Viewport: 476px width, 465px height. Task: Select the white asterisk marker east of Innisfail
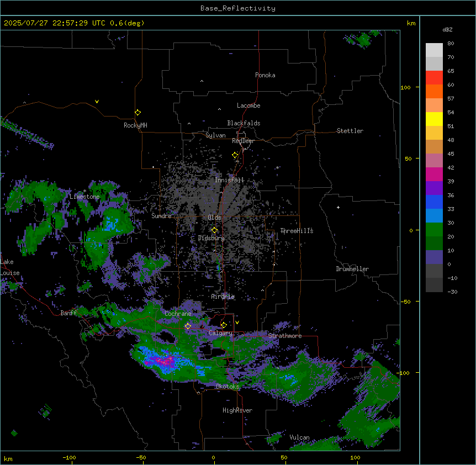[277, 167]
